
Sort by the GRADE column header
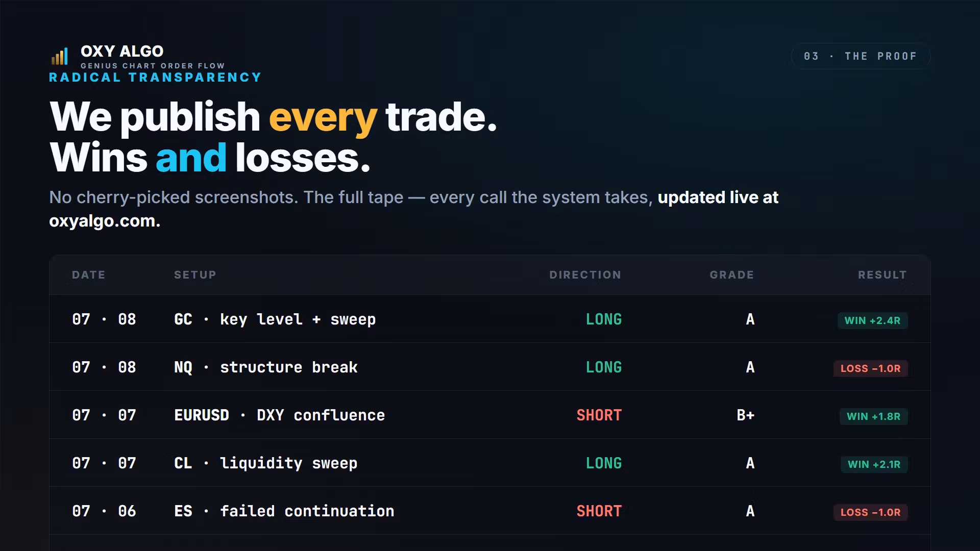pyautogui.click(x=732, y=275)
